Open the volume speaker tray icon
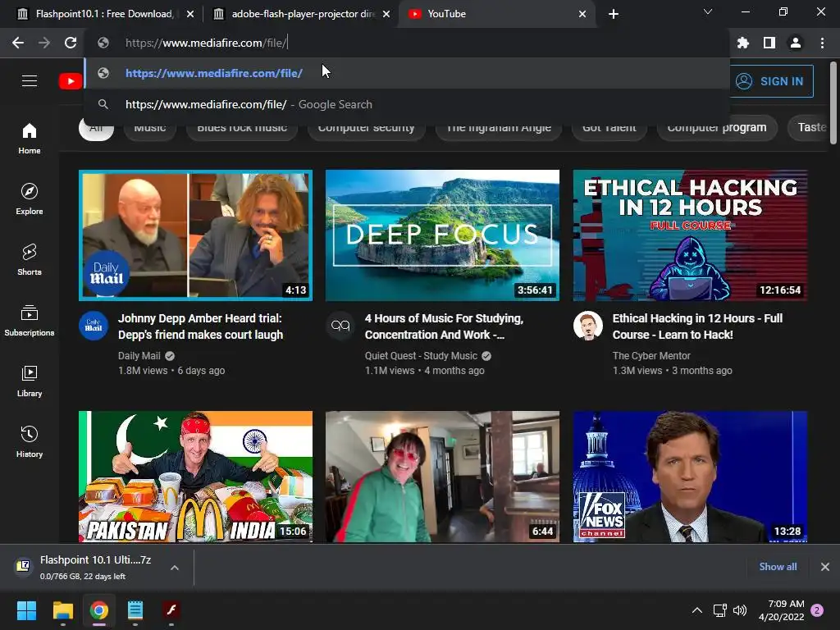This screenshot has width=840, height=630. (x=740, y=610)
